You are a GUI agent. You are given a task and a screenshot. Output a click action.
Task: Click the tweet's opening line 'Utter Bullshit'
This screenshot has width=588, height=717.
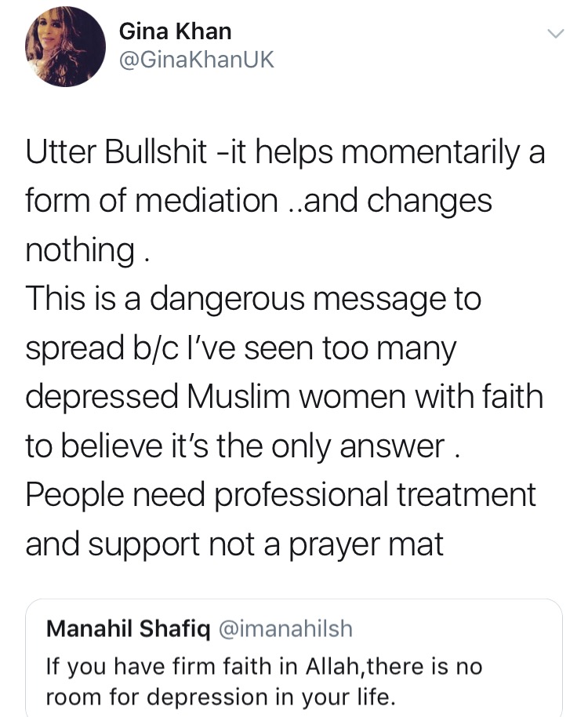116,152
